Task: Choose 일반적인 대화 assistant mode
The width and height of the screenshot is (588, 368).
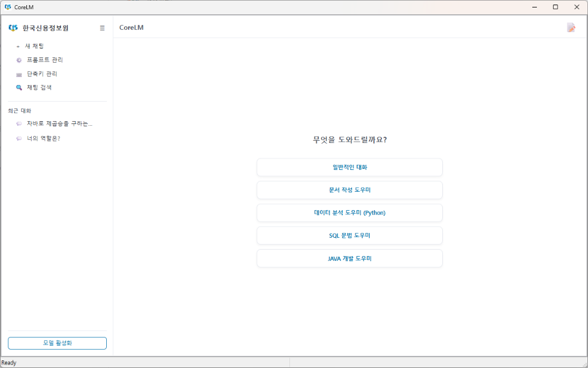Action: coord(349,167)
